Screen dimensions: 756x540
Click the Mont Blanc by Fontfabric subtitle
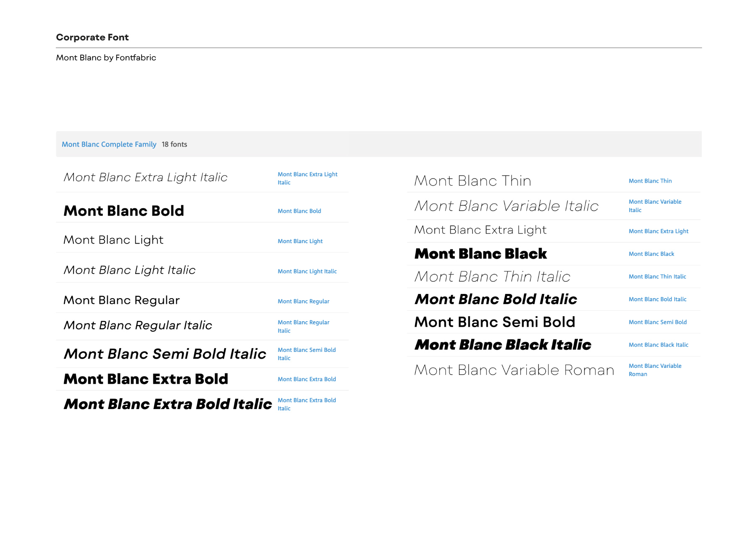click(x=106, y=58)
